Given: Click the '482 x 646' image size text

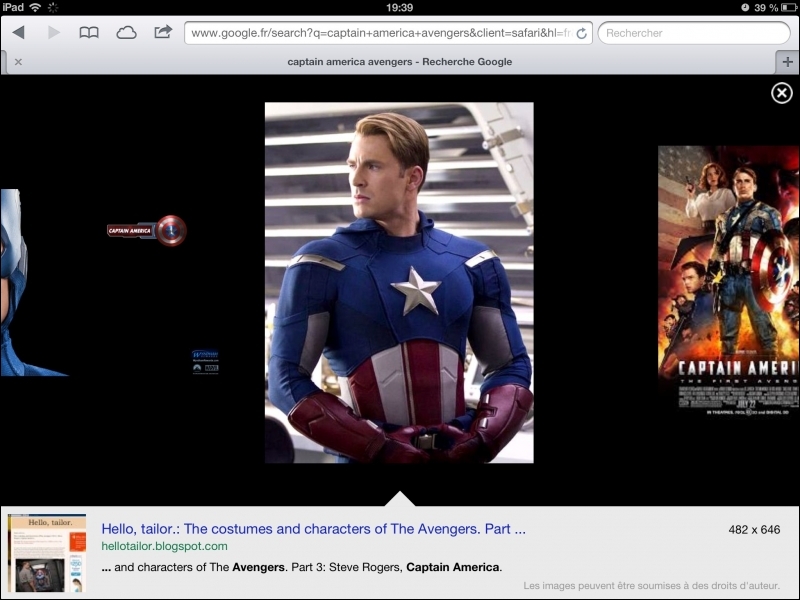Looking at the screenshot, I should (x=754, y=530).
